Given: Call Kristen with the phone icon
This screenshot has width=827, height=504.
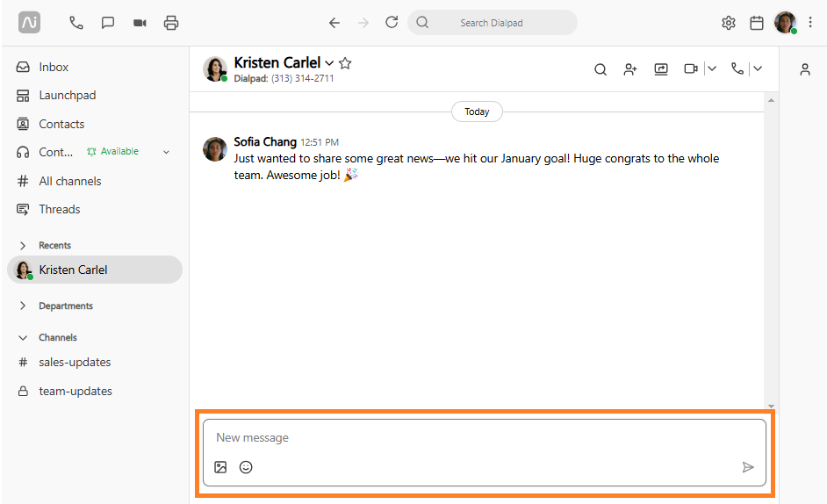Looking at the screenshot, I should point(737,68).
